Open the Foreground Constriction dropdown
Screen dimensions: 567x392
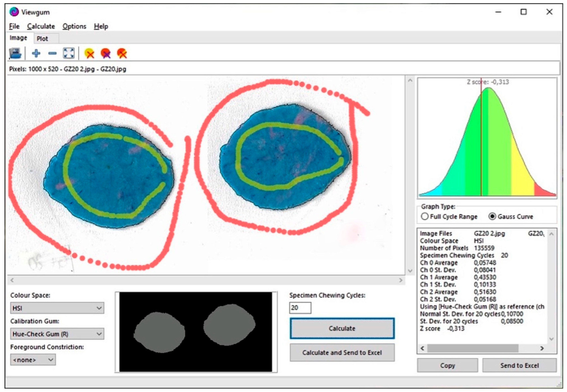tap(33, 360)
